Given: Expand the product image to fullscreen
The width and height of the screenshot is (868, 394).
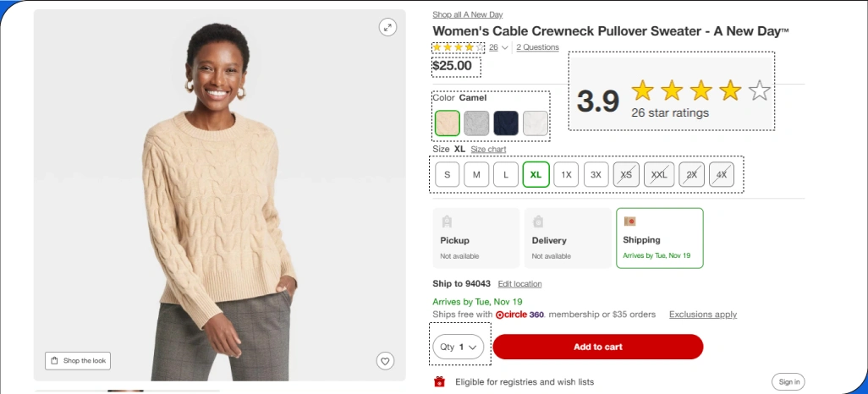Looking at the screenshot, I should [387, 27].
